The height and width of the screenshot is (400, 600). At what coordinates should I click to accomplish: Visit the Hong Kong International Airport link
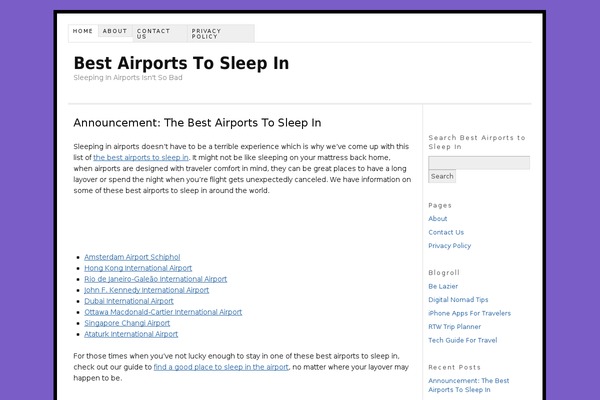click(x=138, y=268)
